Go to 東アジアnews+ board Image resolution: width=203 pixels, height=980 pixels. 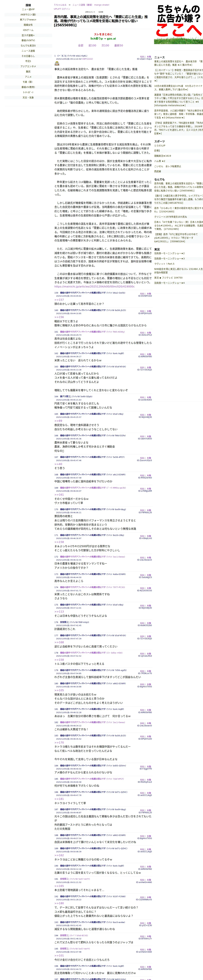pyautogui.click(x=28, y=20)
